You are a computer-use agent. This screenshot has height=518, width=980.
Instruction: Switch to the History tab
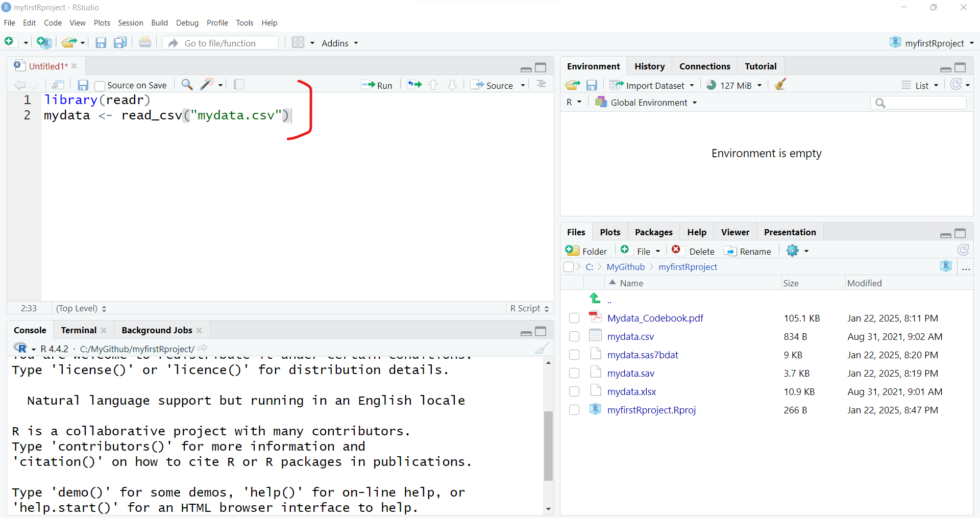pyautogui.click(x=649, y=66)
